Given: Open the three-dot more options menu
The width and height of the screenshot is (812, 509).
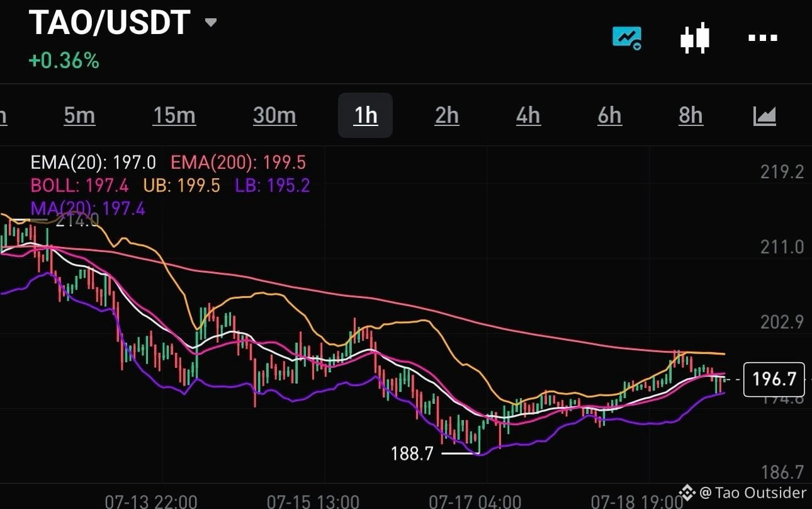Looking at the screenshot, I should pos(762,38).
